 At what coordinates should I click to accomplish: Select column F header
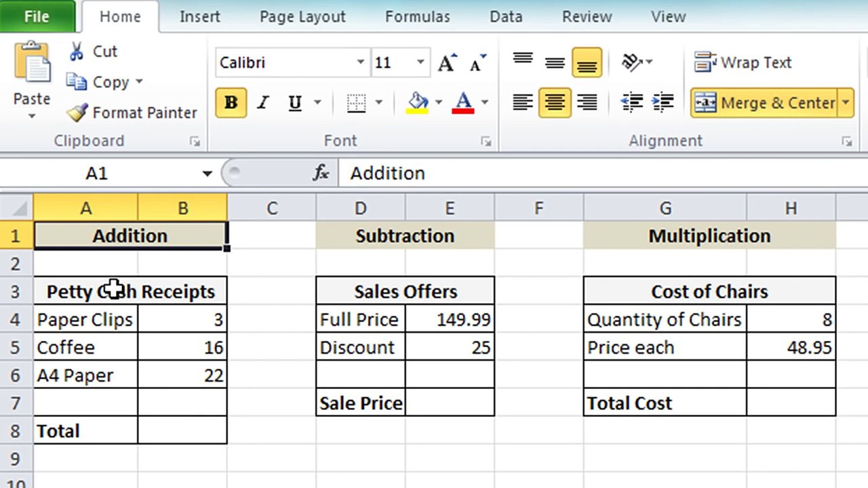[x=538, y=208]
